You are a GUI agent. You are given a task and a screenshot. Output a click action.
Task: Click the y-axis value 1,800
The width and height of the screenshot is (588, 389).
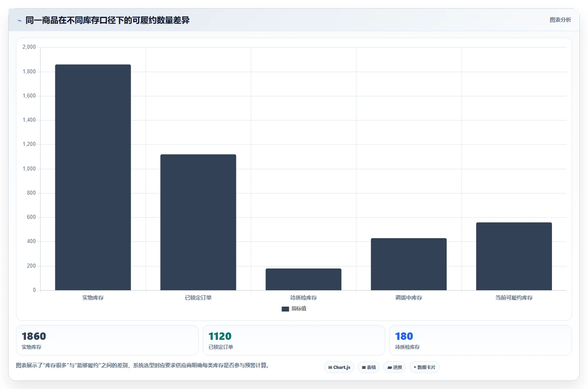[x=29, y=71]
